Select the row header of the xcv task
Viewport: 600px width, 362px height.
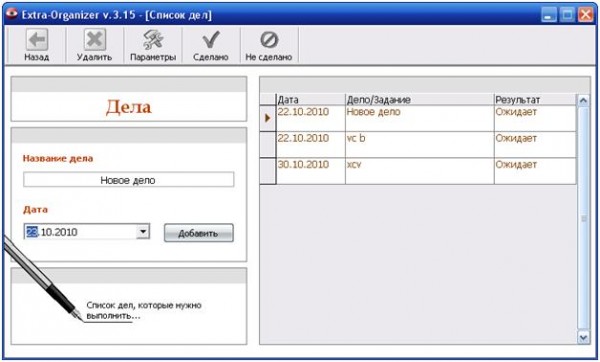[267, 171]
